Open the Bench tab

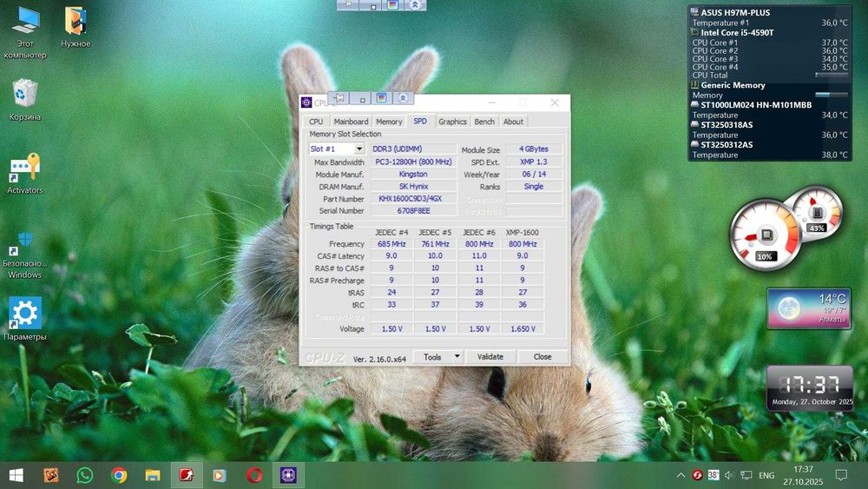click(484, 122)
